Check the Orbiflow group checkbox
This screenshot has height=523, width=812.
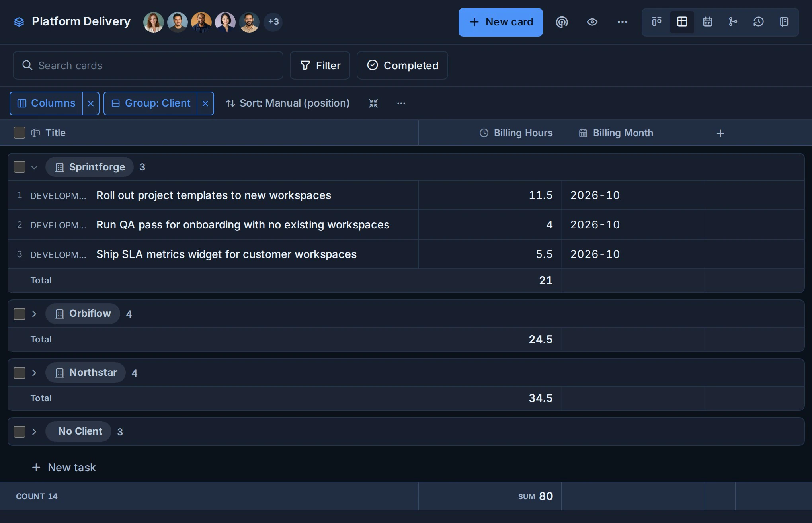20,314
